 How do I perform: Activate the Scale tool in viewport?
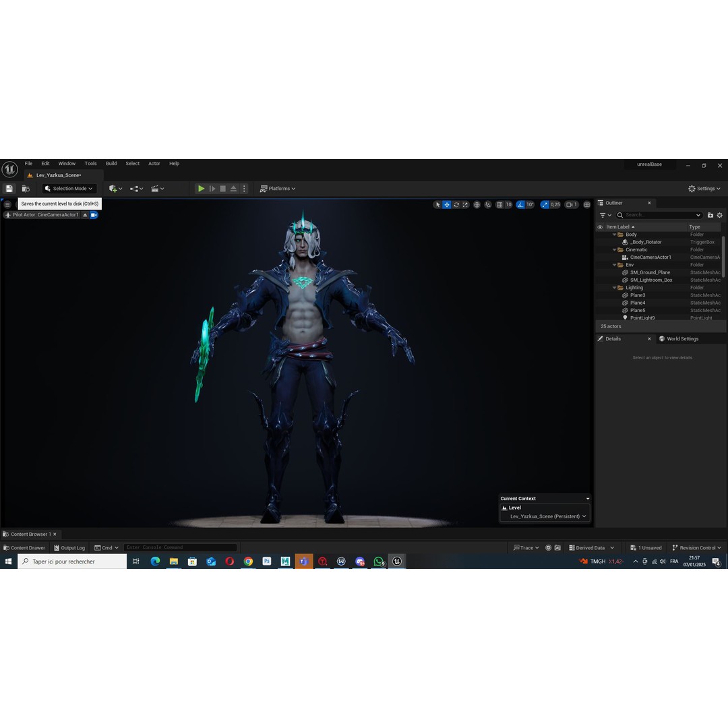(x=465, y=205)
